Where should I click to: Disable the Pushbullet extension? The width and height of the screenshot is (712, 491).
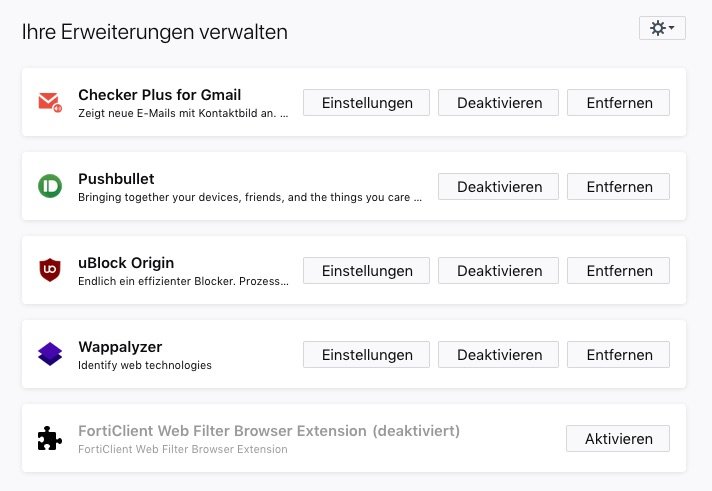point(500,186)
